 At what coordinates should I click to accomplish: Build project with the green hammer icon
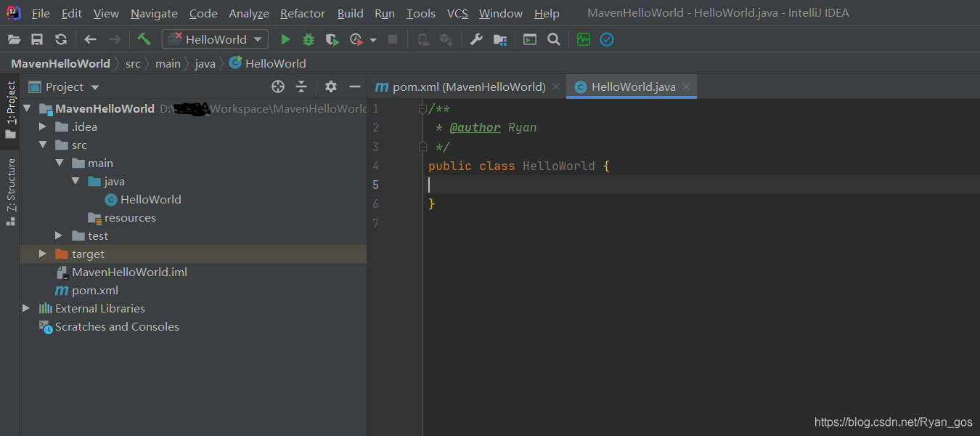point(144,39)
